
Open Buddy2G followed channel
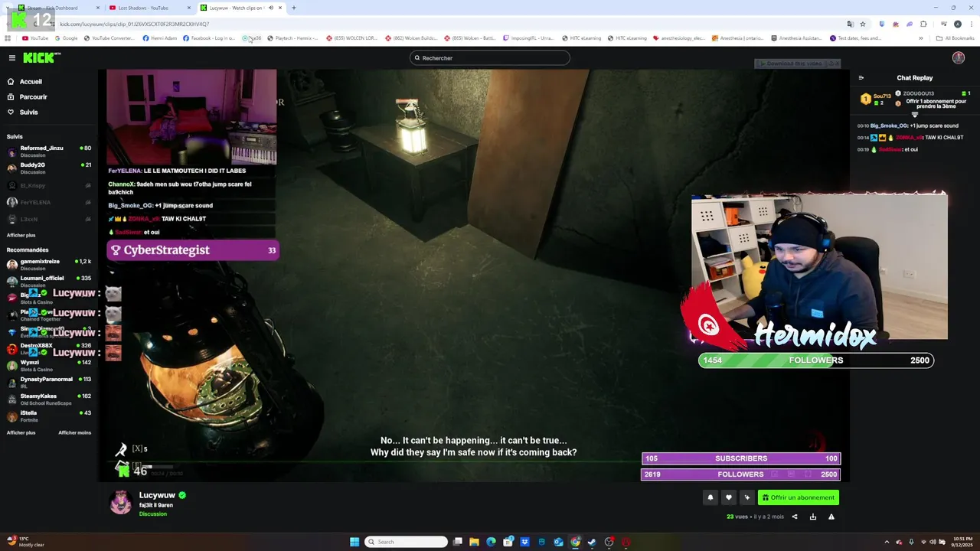click(49, 168)
